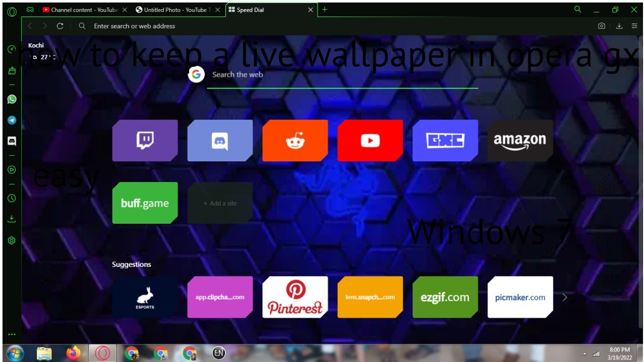
Task: Click the Suggestions heading
Action: 131,264
